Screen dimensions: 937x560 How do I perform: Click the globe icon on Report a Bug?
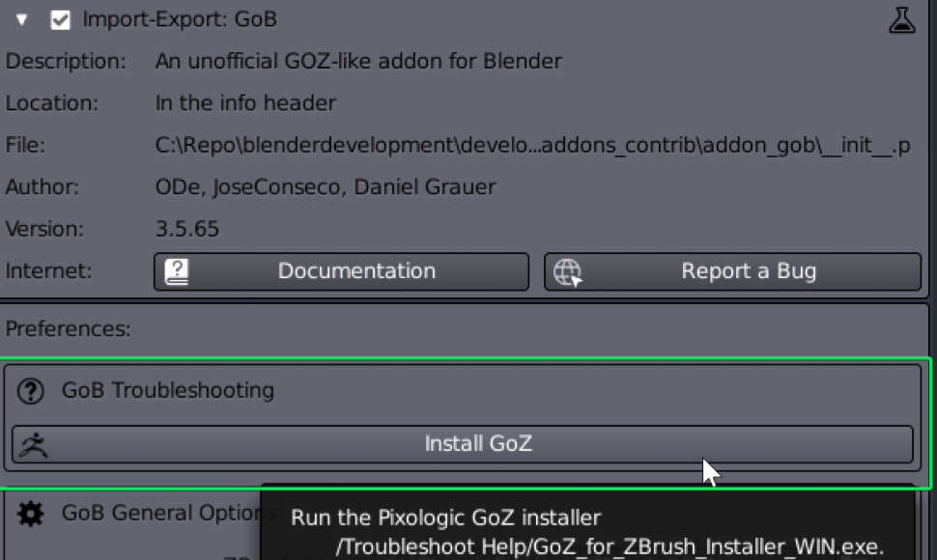click(x=568, y=270)
